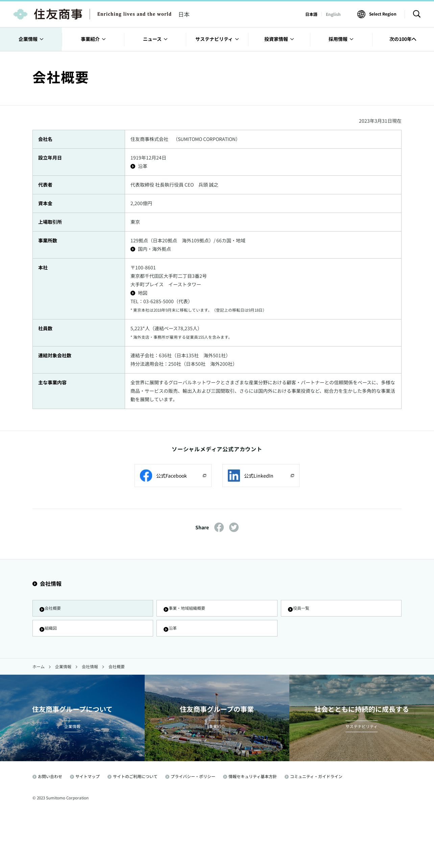
Task: Open コミュニティ・ガイドライン footer link
Action: [x=313, y=777]
